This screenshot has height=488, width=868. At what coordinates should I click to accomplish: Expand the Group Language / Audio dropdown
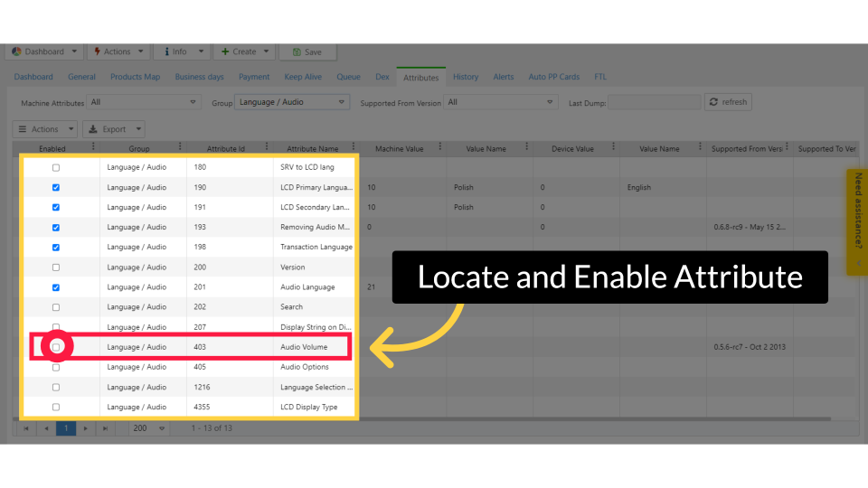pos(341,102)
